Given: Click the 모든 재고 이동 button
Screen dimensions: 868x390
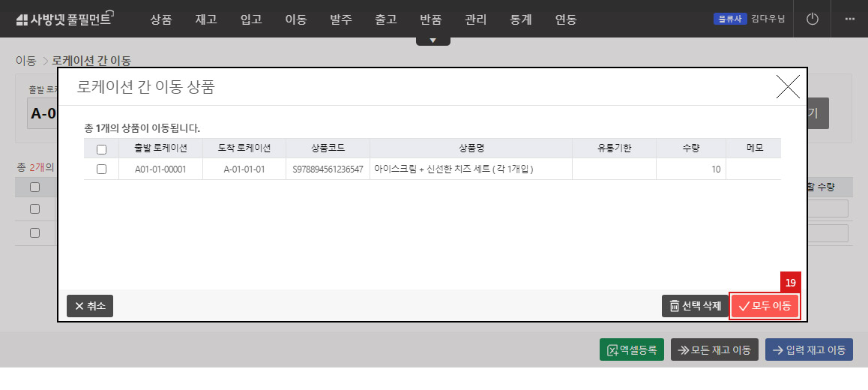Looking at the screenshot, I should pyautogui.click(x=714, y=349).
